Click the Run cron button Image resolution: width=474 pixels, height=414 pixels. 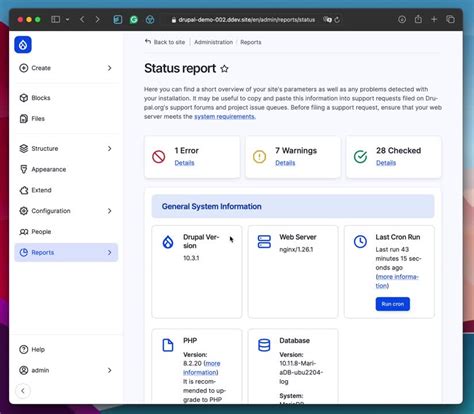[x=393, y=304]
